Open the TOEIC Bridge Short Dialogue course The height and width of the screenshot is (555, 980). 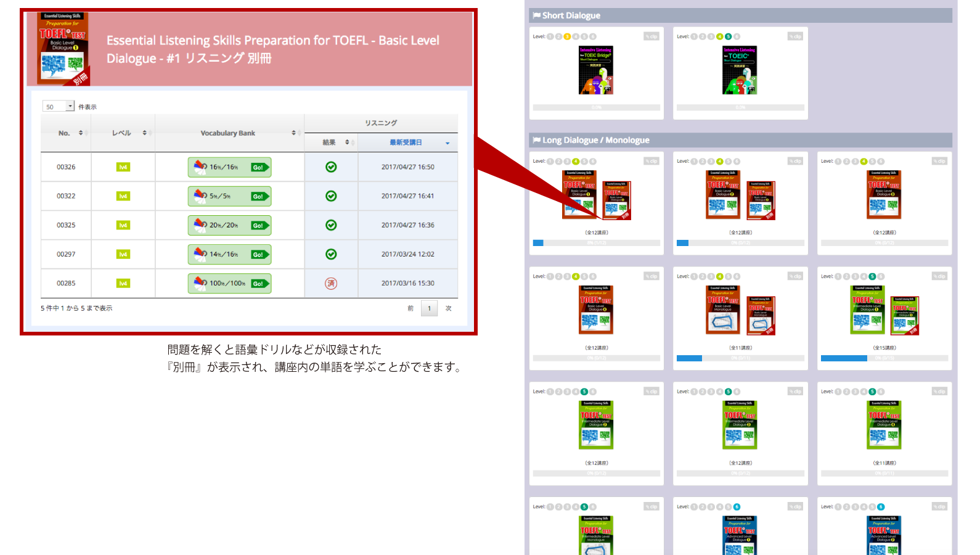[596, 70]
